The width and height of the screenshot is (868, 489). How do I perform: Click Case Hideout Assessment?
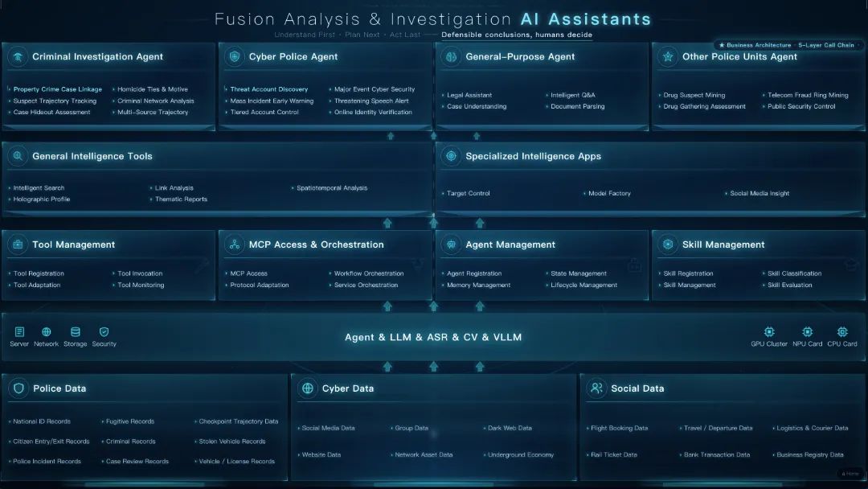coord(51,112)
